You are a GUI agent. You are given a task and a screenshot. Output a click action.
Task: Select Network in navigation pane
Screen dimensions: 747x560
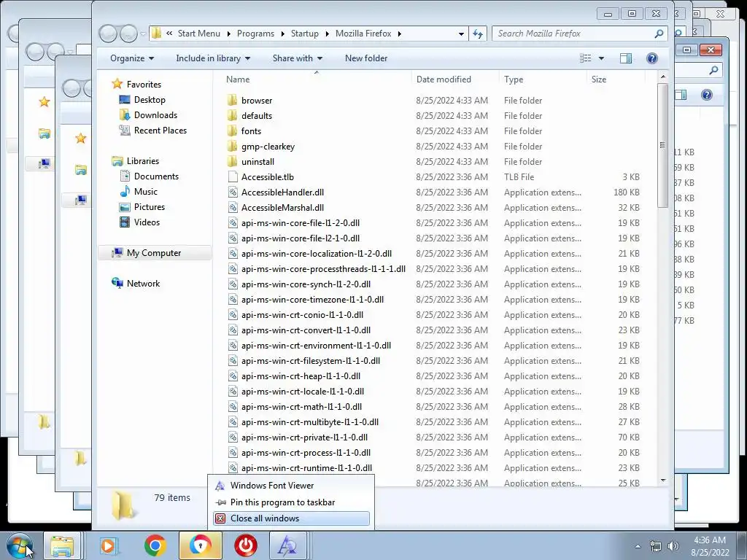(143, 284)
